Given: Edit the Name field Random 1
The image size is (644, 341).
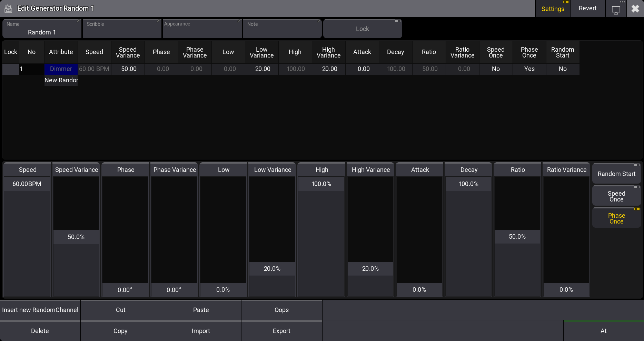Looking at the screenshot, I should pyautogui.click(x=42, y=29).
